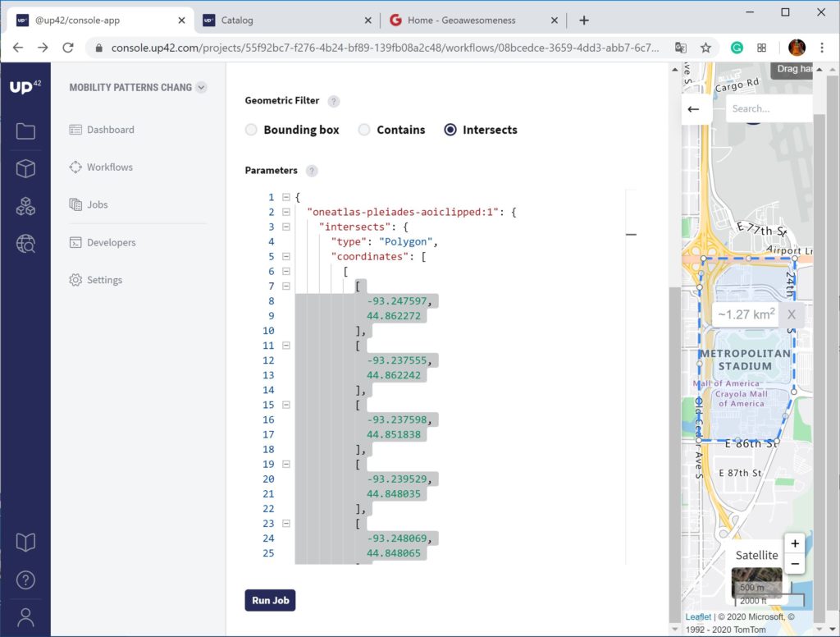Zoom in on the map
The height and width of the screenshot is (637, 840).
click(x=795, y=543)
